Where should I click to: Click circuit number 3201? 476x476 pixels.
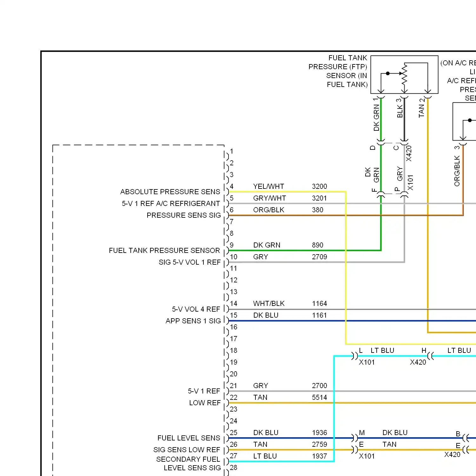(x=319, y=198)
